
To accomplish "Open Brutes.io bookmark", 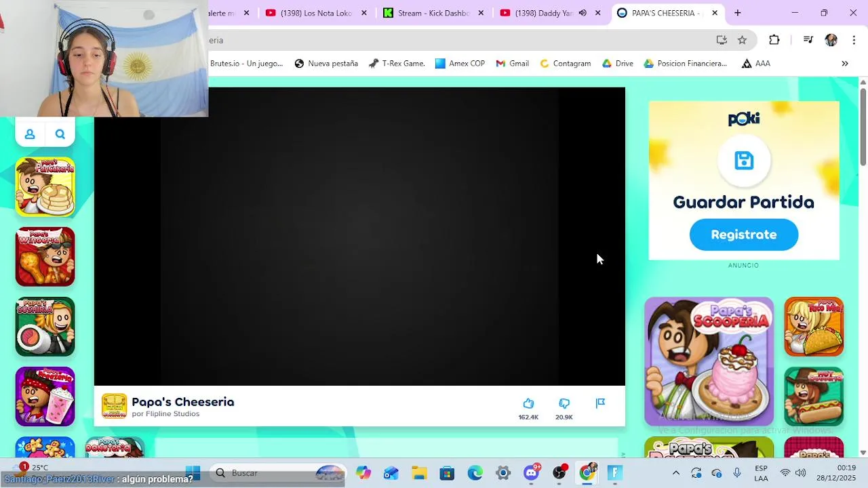I will click(246, 64).
